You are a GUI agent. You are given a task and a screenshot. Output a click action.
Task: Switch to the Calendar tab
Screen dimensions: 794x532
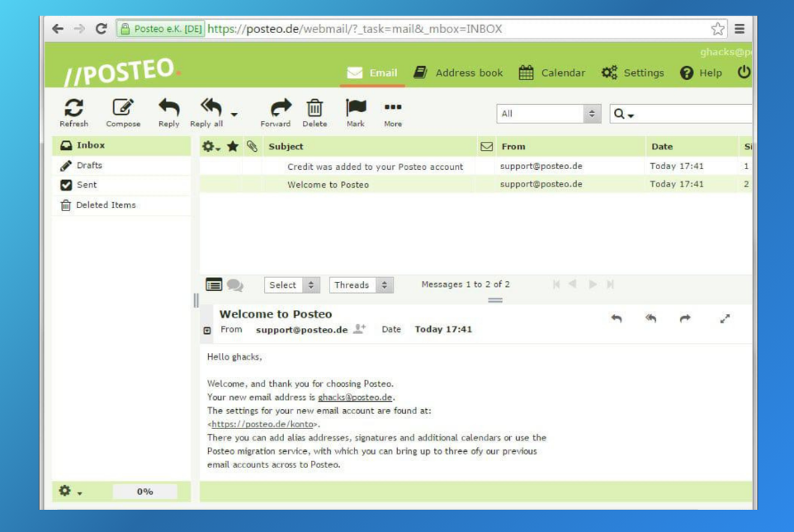pos(552,73)
